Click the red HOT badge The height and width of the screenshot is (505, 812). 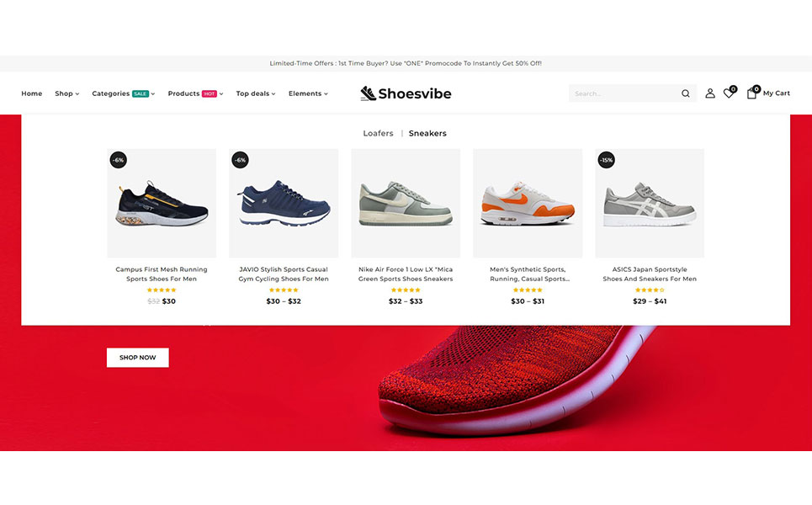[210, 93]
